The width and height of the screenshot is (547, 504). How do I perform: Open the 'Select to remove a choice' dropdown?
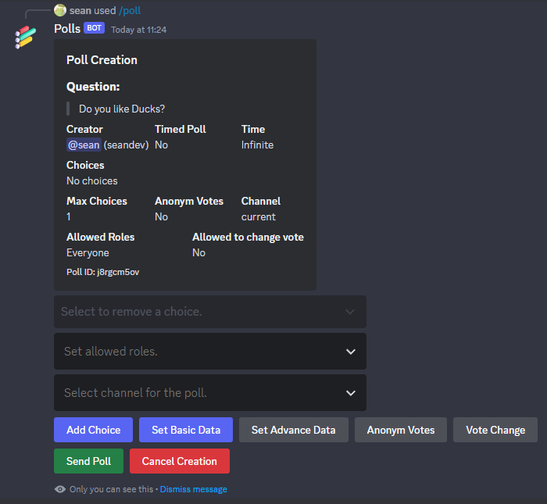[210, 311]
